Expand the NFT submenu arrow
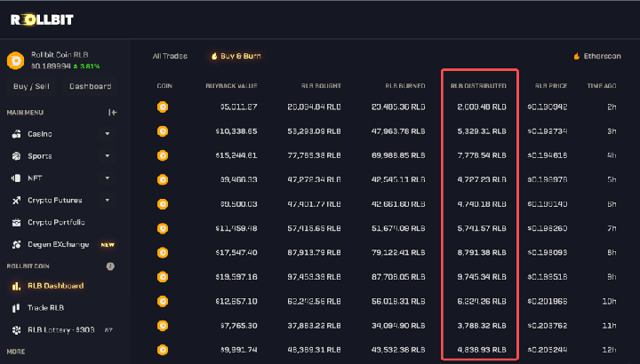 coord(108,178)
